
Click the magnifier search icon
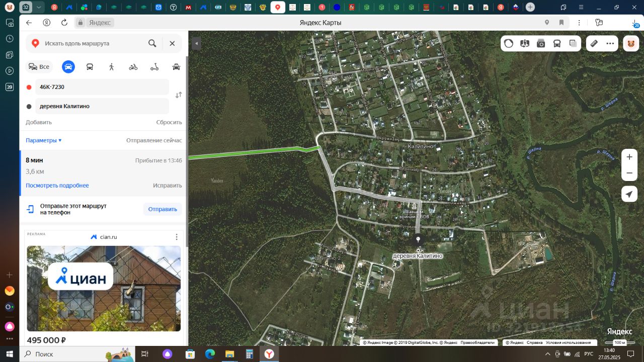[152, 43]
